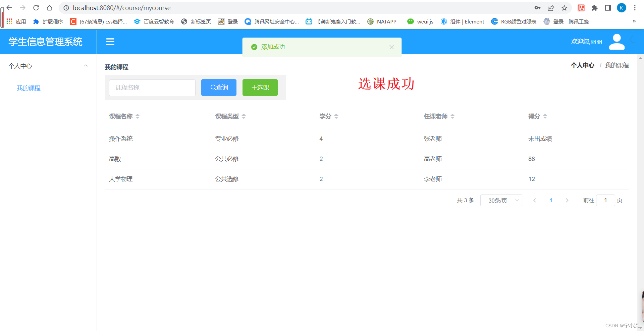This screenshot has height=331, width=644.
Task: Open the 腾讯网址安全中心 bookmark
Action: click(x=272, y=21)
